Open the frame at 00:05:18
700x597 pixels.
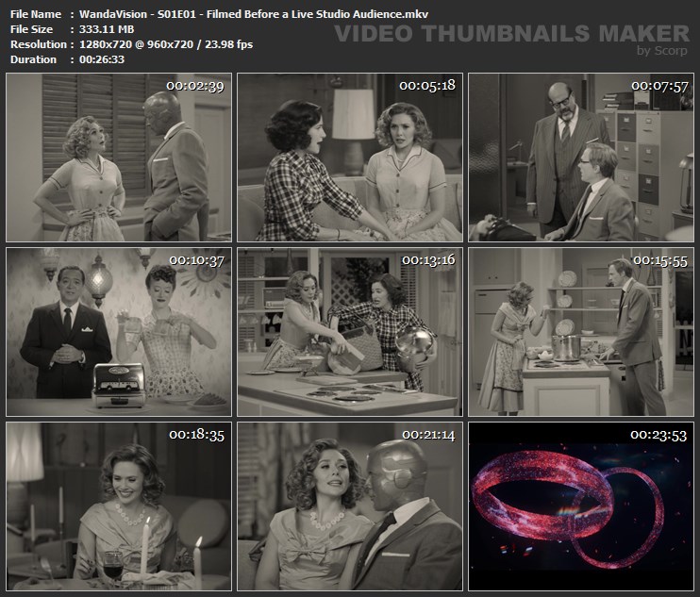(x=350, y=158)
